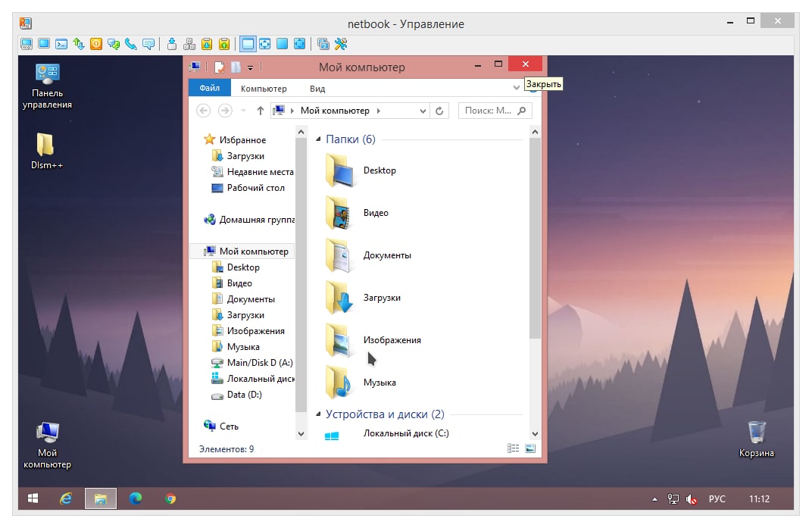Select the Видео folder in main pane
812x528 pixels.
point(357,213)
